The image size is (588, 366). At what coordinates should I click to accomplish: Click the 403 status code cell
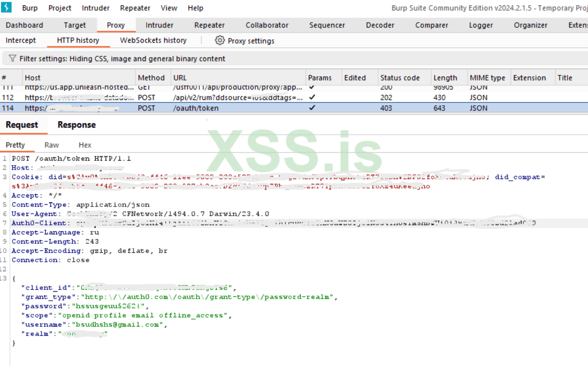tap(386, 108)
